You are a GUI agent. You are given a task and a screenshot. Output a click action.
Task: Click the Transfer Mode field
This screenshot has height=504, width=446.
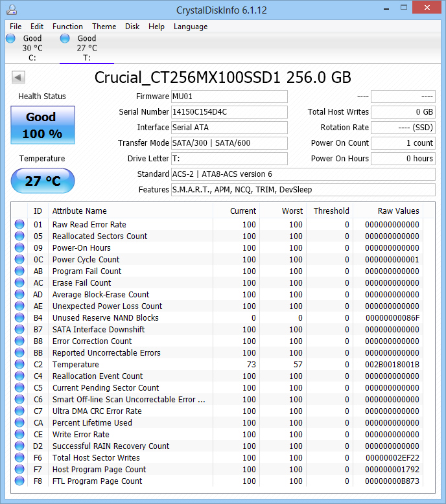(229, 143)
